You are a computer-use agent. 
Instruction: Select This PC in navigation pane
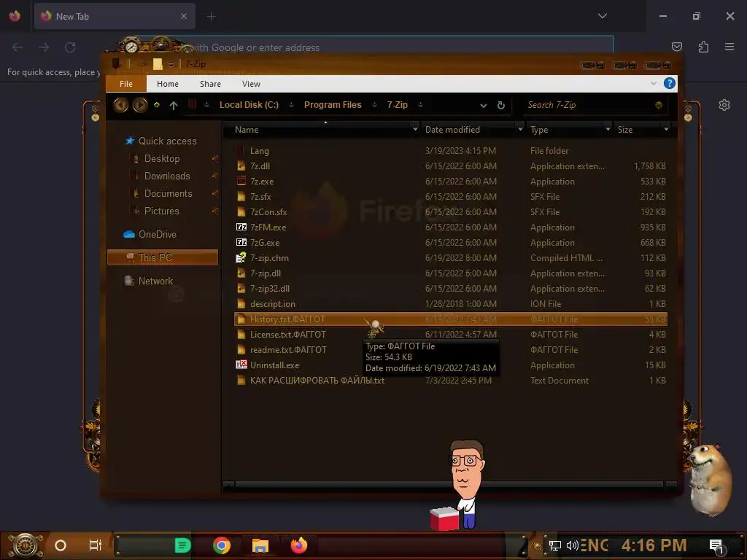click(163, 257)
